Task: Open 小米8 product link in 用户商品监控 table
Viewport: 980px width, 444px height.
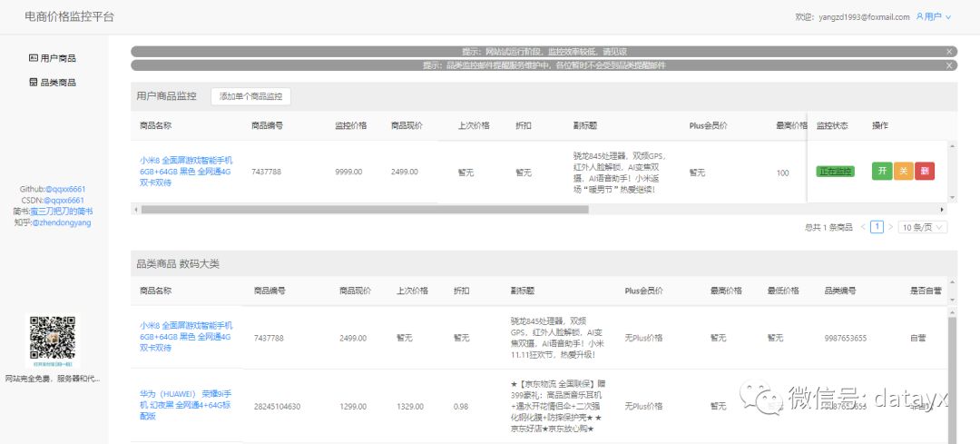Action: (186, 172)
